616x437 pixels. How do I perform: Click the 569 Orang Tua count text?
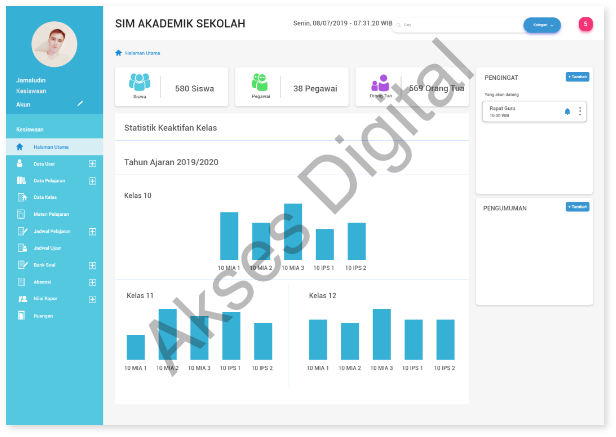point(436,88)
